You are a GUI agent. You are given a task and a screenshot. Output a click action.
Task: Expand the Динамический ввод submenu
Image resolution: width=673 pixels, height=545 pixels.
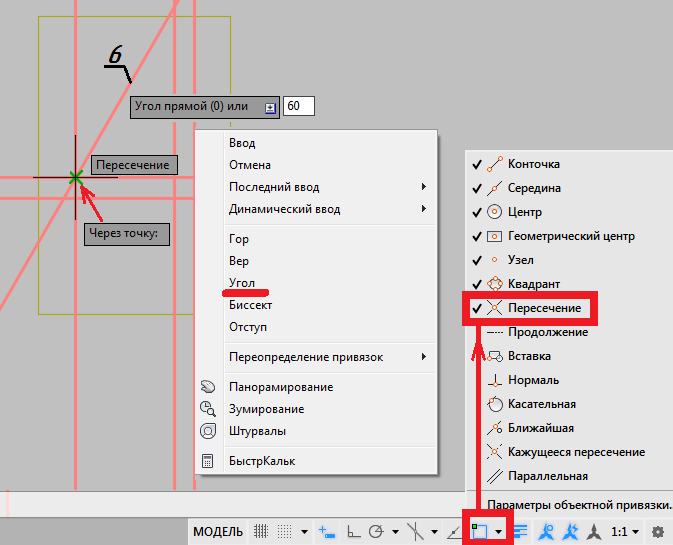point(284,209)
